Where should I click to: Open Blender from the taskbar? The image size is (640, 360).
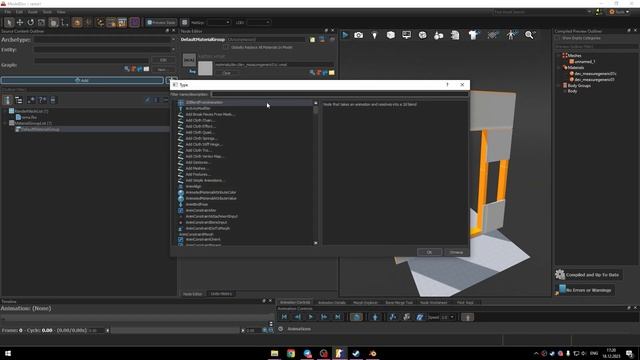click(x=373, y=353)
